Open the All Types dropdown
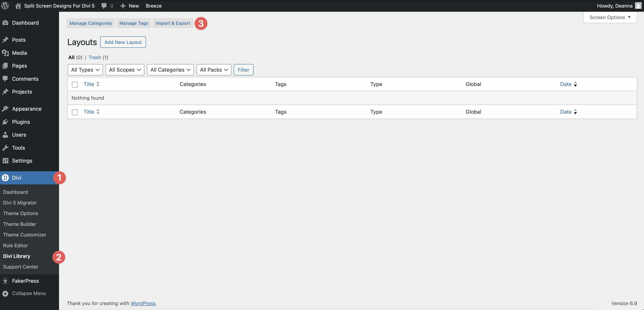 tap(85, 70)
